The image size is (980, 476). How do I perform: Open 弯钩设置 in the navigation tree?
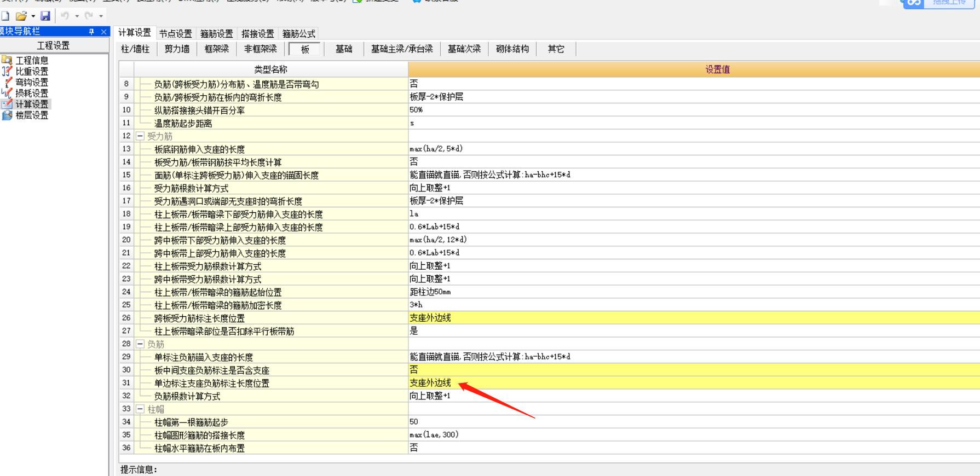pos(31,82)
